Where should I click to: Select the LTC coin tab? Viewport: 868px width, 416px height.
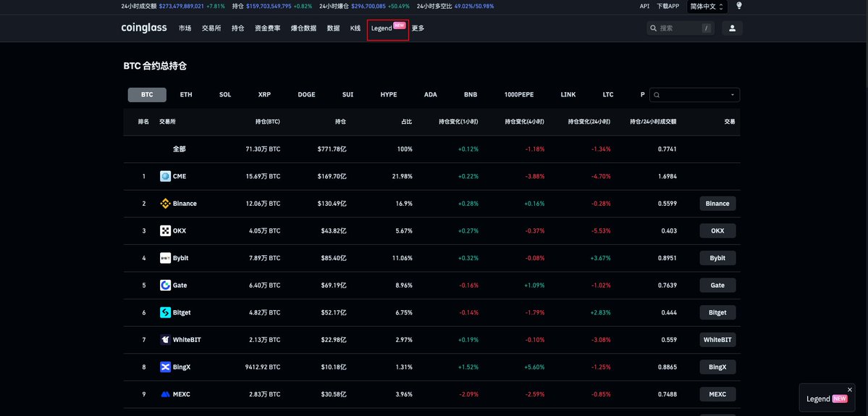(x=608, y=95)
